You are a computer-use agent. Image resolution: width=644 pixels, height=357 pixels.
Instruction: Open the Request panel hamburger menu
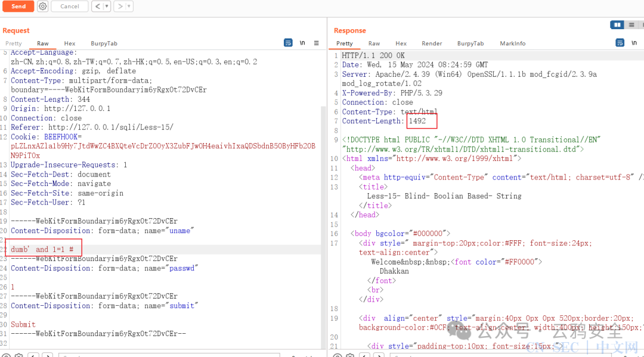(316, 43)
